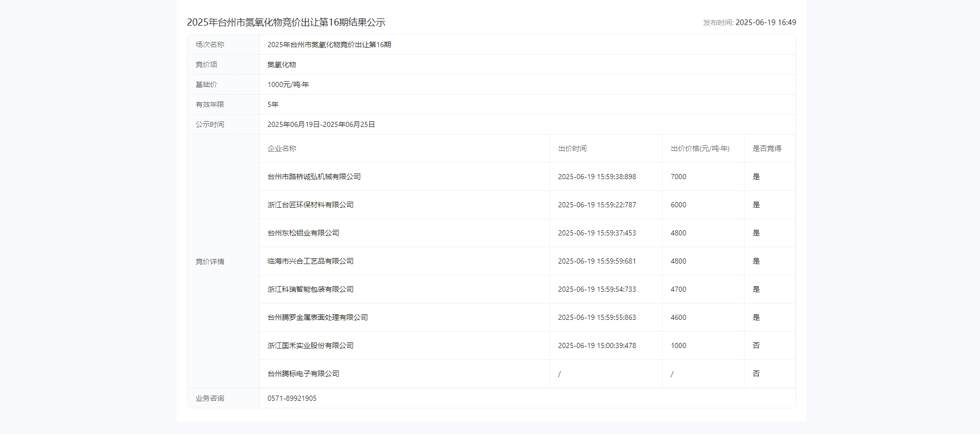Select company 台州市路桥诚弘机械有限公司
Screen dimensions: 980x434
coord(314,177)
